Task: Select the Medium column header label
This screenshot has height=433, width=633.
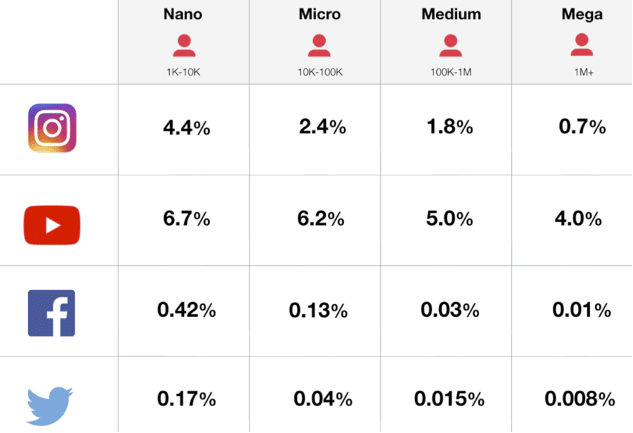Action: click(x=451, y=15)
